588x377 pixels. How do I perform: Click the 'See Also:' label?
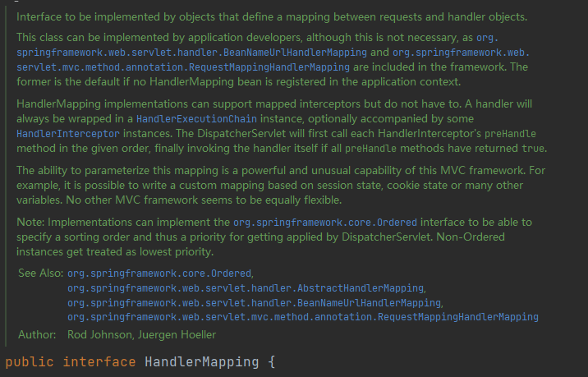pos(40,273)
